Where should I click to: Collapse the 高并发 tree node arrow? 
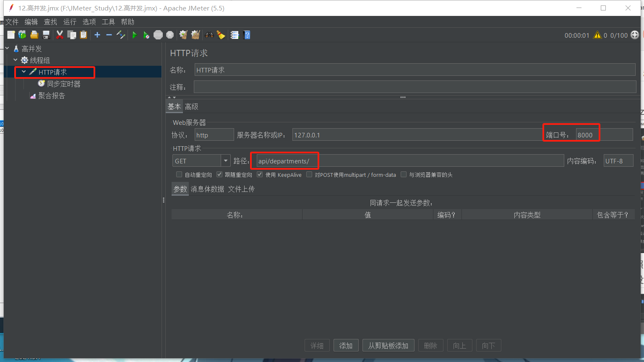tap(7, 48)
